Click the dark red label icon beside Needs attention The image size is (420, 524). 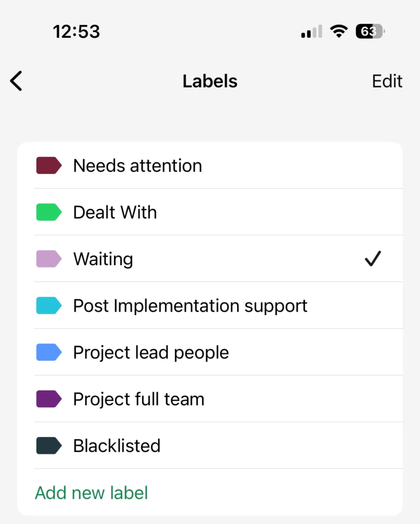[48, 165]
